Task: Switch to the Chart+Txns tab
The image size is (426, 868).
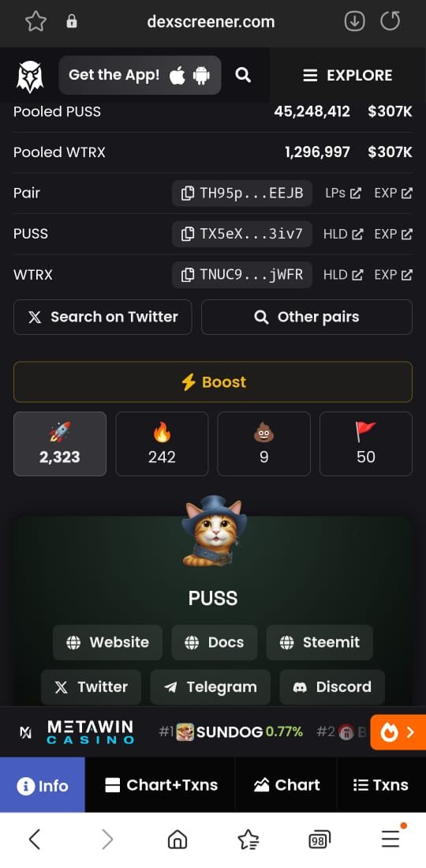Action: tap(161, 785)
